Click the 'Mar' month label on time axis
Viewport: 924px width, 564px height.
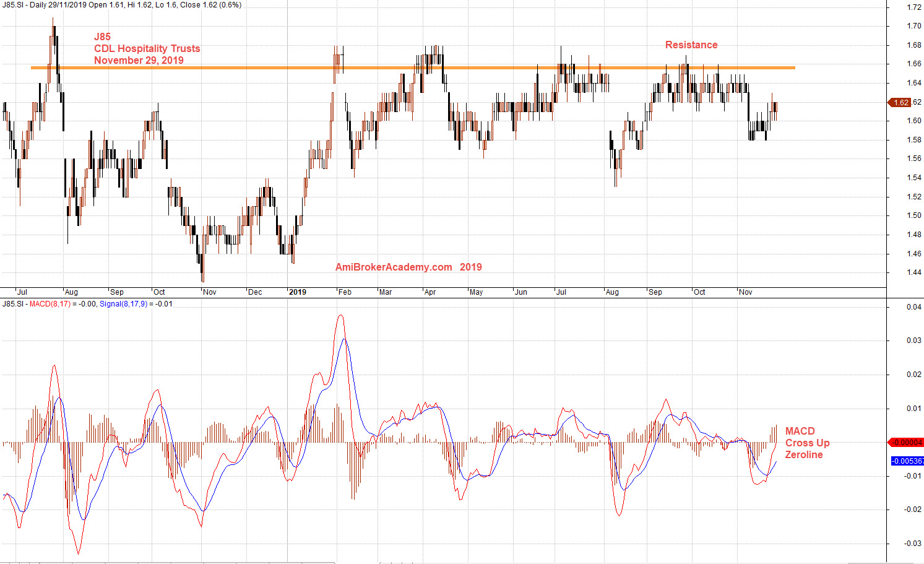[x=386, y=292]
